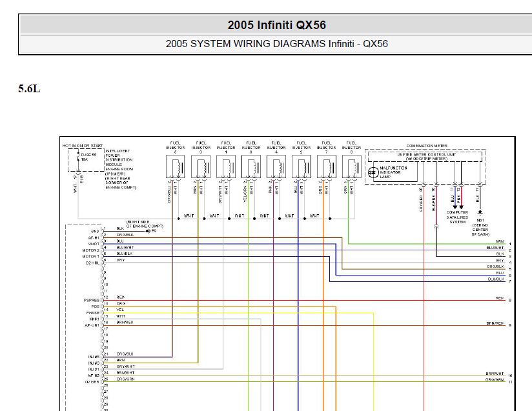532x411 pixels.
Task: Click the "GRY/WHT" wire label at pin 23
Action: (125, 366)
